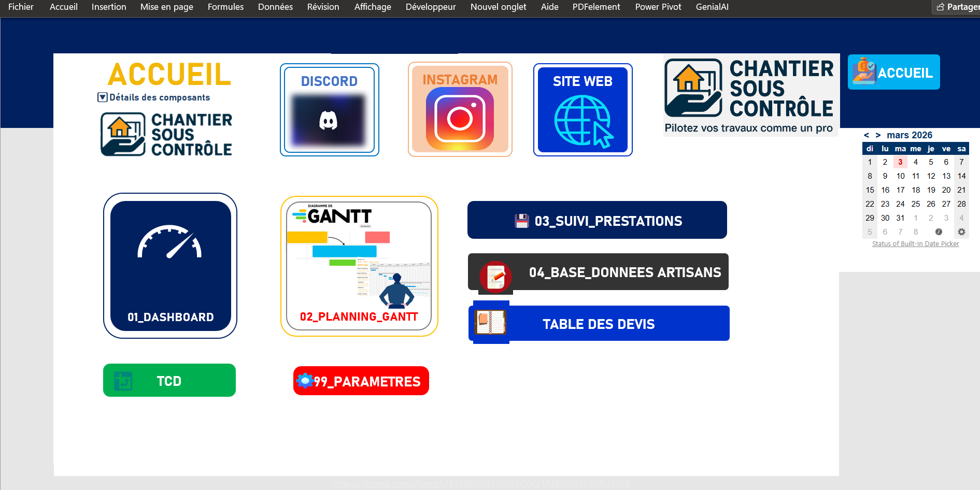Viewport: 980px width, 490px height.
Task: Click the mars 2026 month title
Action: [910, 135]
